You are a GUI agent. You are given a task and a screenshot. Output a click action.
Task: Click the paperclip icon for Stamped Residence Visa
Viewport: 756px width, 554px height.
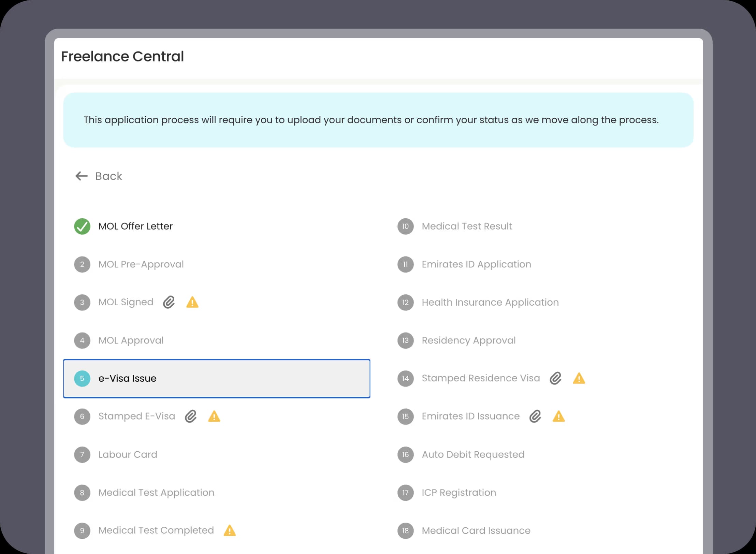click(x=555, y=378)
